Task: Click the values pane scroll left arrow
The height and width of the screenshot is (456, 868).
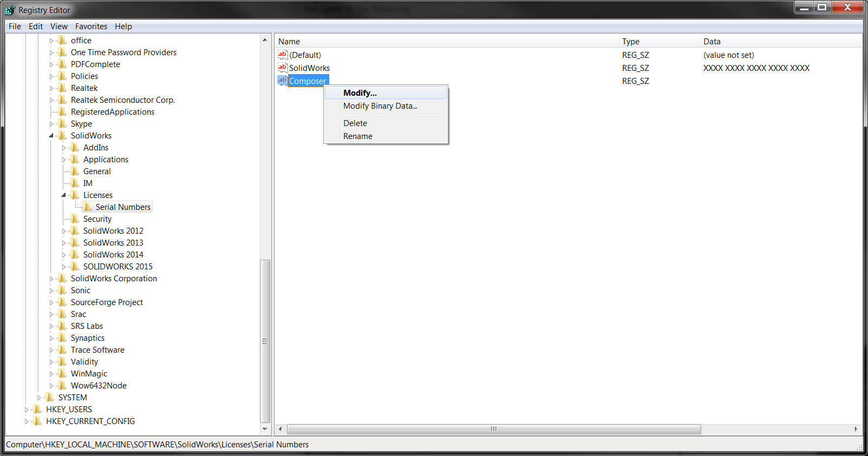Action: pos(280,429)
